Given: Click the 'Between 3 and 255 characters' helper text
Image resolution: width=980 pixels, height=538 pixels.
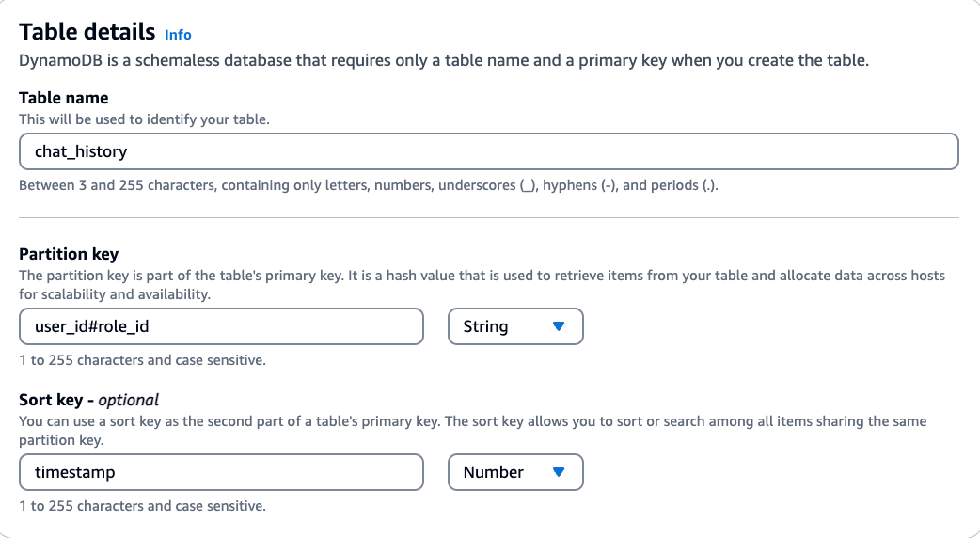Looking at the screenshot, I should click(x=369, y=185).
